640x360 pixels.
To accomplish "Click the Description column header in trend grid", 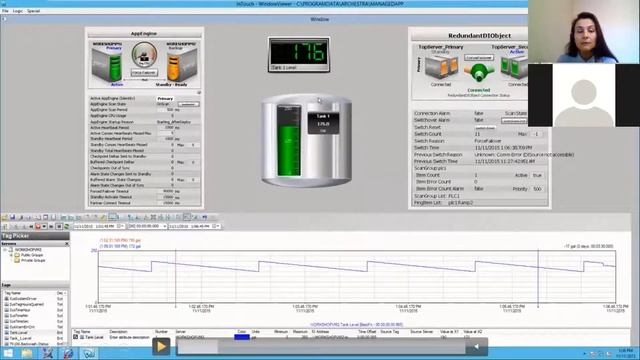I will [x=118, y=332].
